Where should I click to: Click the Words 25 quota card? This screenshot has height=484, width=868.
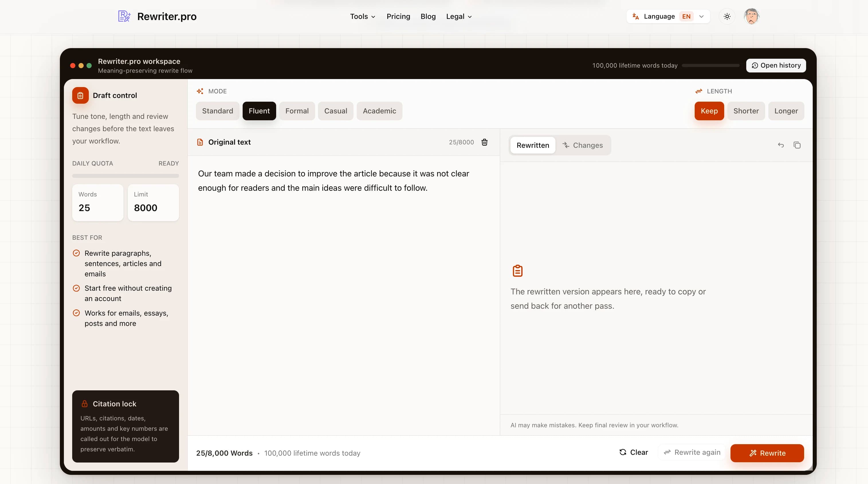(98, 202)
